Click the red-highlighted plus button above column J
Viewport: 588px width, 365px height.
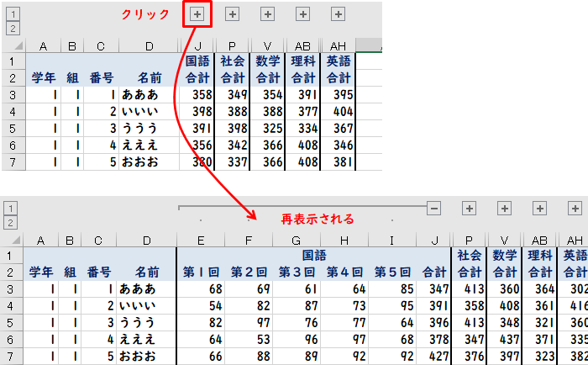[x=196, y=14]
